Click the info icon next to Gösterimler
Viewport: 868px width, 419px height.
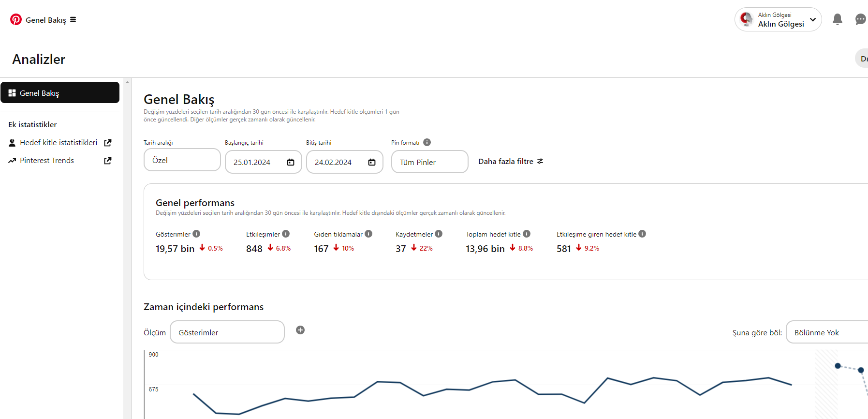pos(196,234)
